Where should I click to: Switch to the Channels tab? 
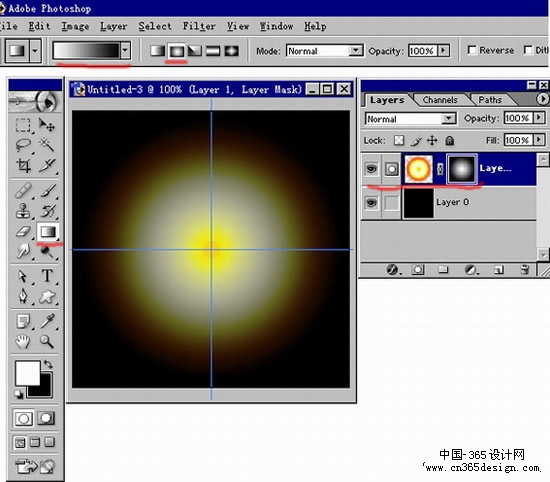click(x=440, y=100)
